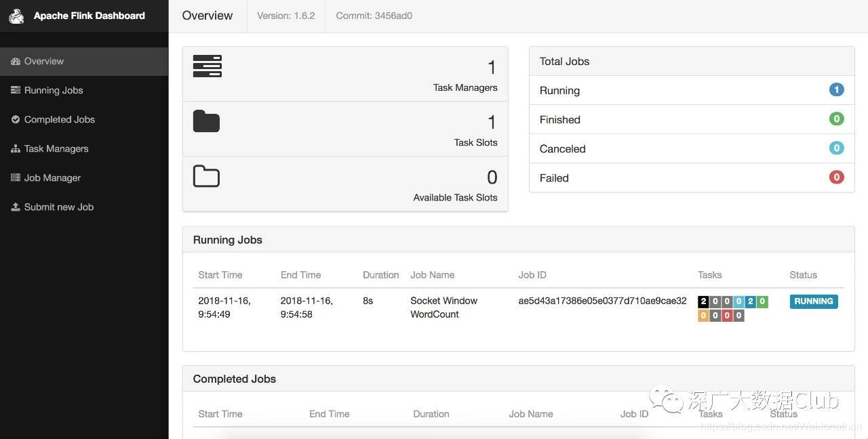Click the Apache Flink squirrel logo
The image size is (868, 439).
(x=16, y=16)
